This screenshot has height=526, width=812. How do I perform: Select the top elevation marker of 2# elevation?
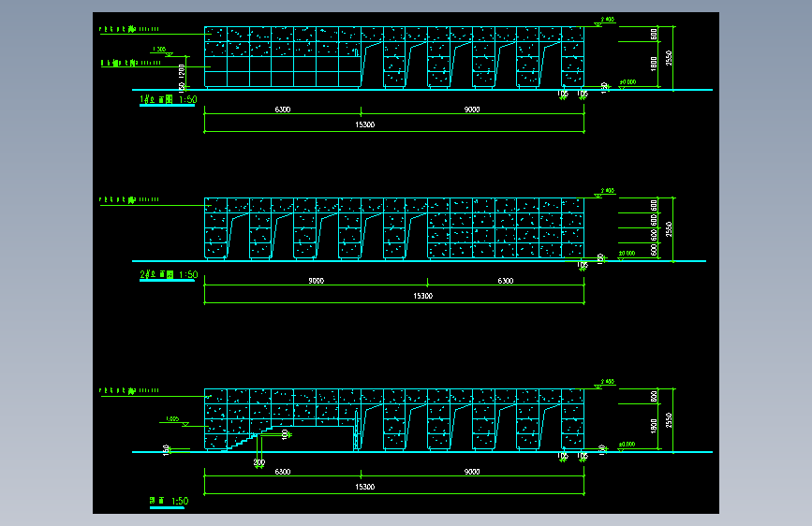[605, 192]
